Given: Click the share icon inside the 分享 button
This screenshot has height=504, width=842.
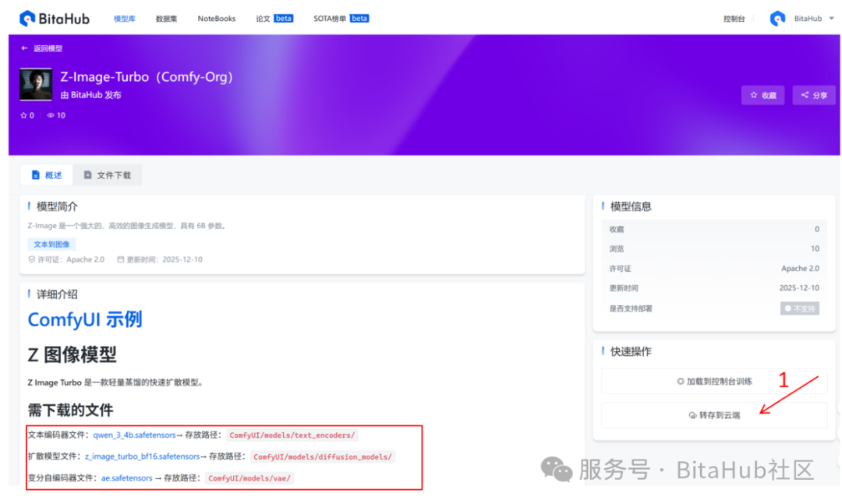Looking at the screenshot, I should coord(804,94).
